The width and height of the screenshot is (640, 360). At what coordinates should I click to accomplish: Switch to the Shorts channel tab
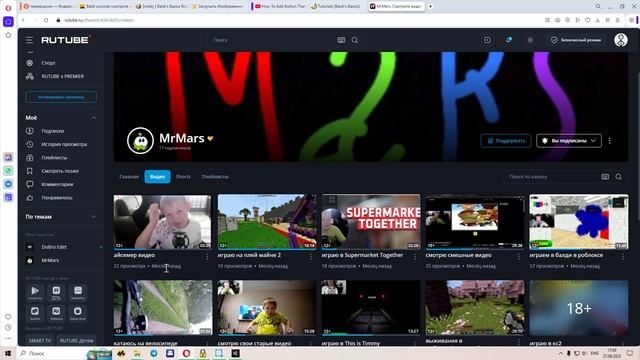pyautogui.click(x=183, y=177)
